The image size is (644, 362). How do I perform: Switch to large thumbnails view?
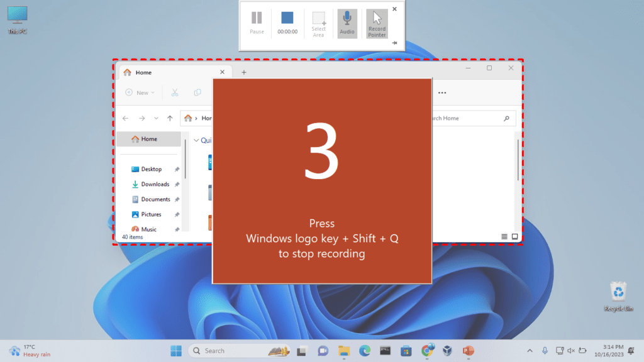pyautogui.click(x=514, y=236)
